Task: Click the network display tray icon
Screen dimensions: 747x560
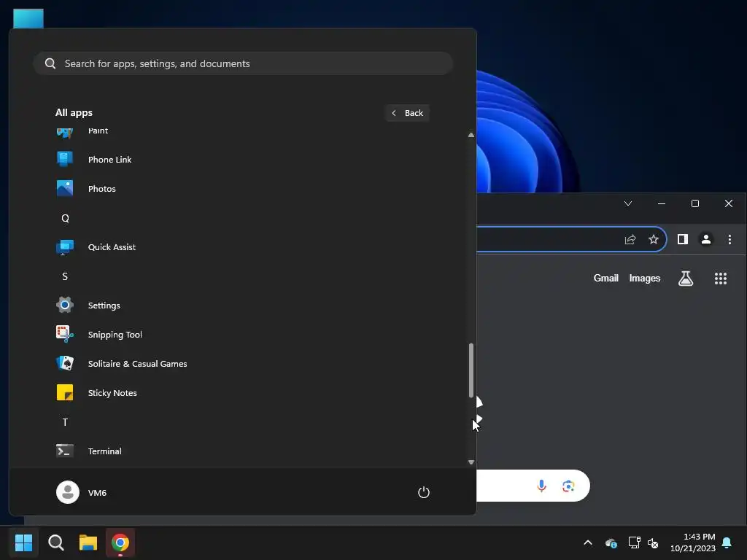Action: [x=634, y=542]
